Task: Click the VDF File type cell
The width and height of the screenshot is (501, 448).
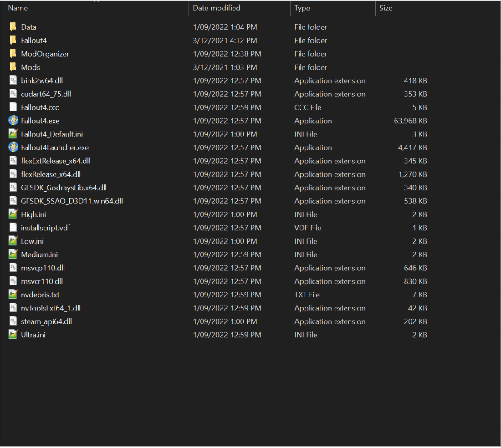Action: point(307,228)
